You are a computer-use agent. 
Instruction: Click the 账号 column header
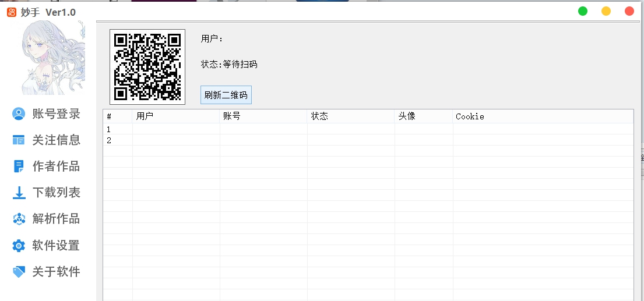[x=263, y=116]
